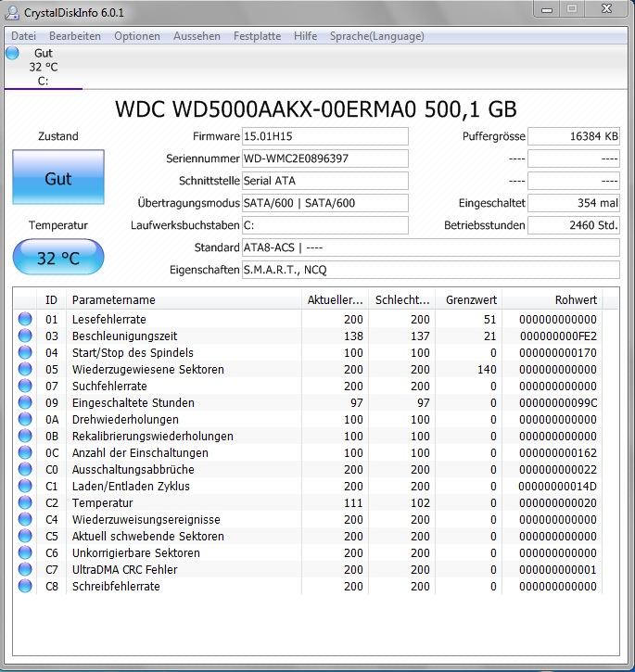Select raw value 0000000014D
The width and height of the screenshot is (635, 672).
click(557, 487)
